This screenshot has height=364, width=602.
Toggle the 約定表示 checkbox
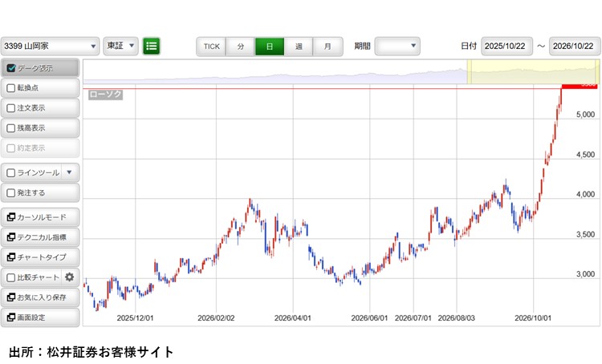pos(11,148)
